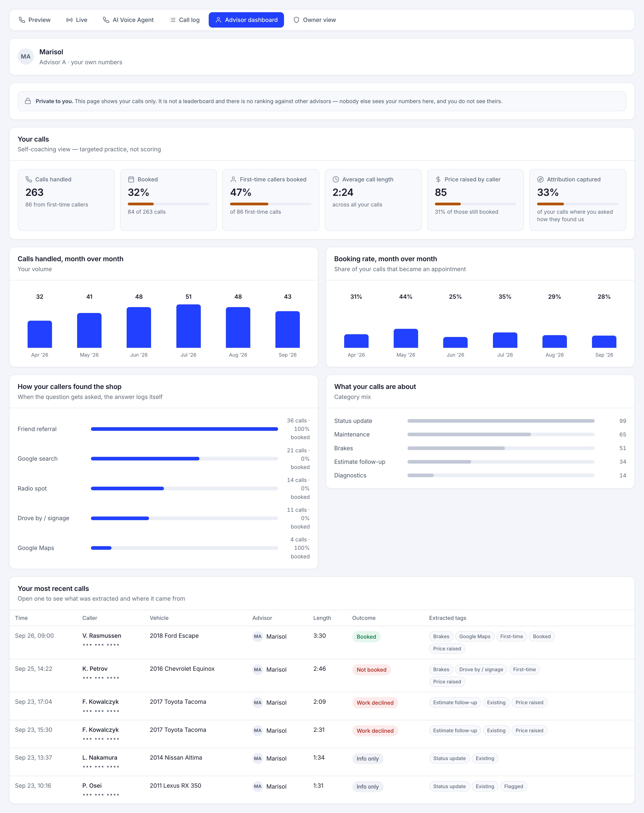Click the Booked progress bar at 32%

click(168, 204)
